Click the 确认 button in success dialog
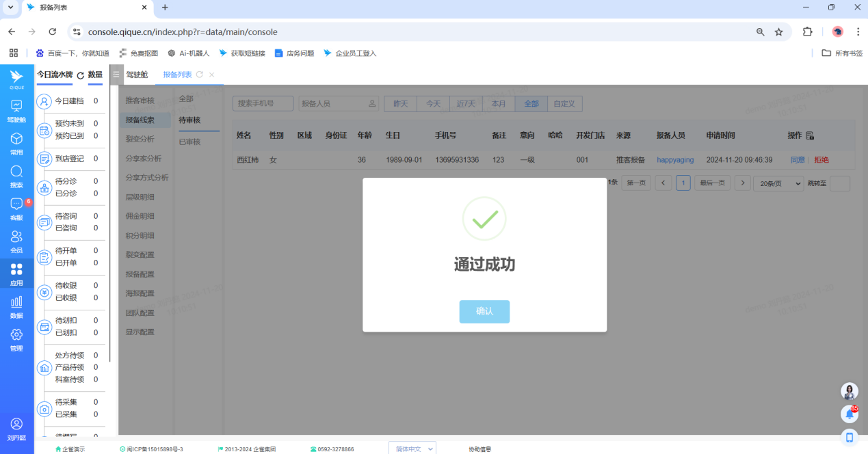868x454 pixels. 484,311
